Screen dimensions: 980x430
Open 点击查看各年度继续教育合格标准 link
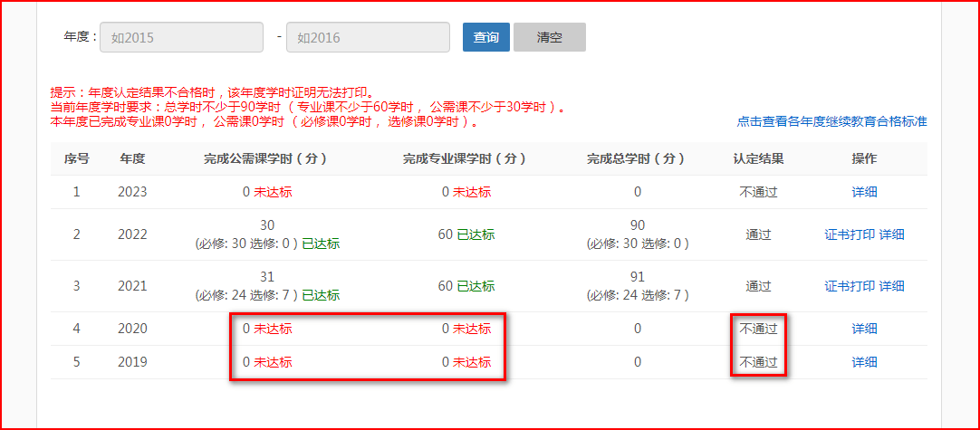coord(831,122)
